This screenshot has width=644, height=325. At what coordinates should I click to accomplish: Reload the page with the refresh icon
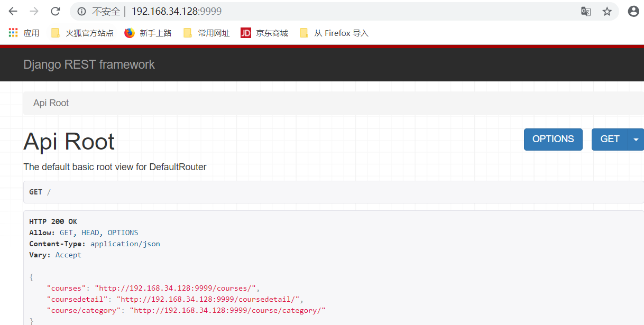(x=55, y=11)
